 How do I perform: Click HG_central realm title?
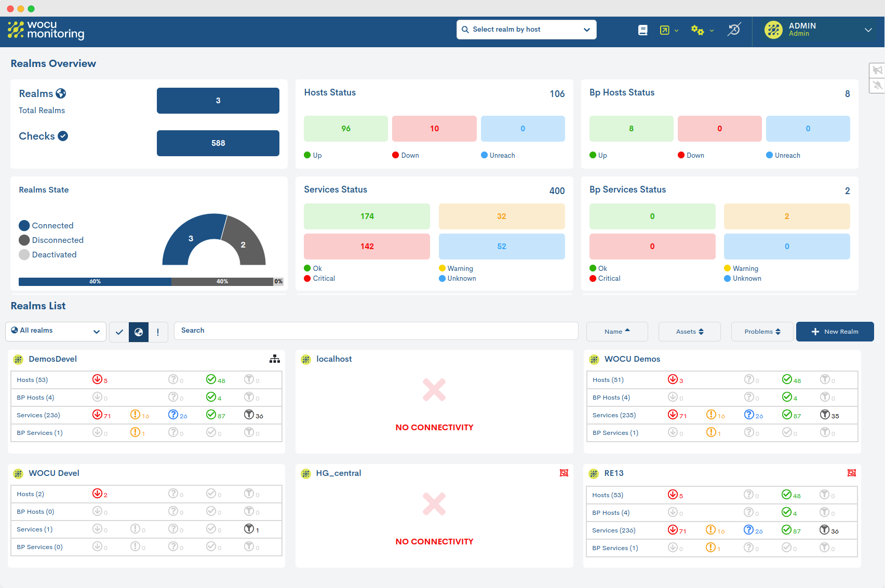339,473
